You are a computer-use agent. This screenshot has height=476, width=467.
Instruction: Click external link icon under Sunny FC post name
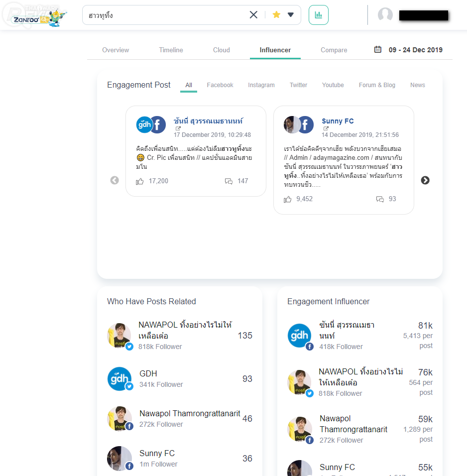click(326, 128)
